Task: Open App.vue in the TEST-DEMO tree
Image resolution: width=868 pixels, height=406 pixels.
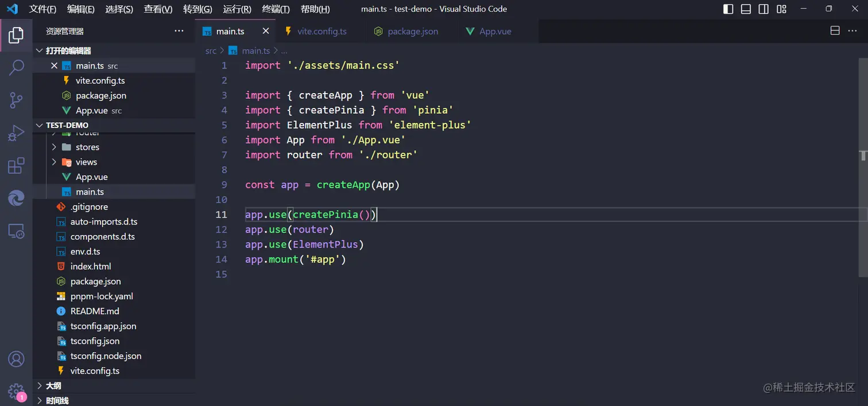Action: pyautogui.click(x=114, y=177)
